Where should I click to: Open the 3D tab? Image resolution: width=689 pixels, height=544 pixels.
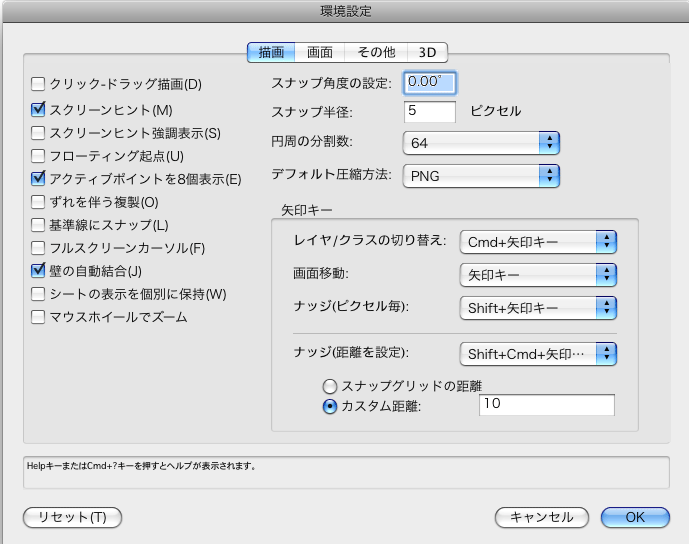(428, 52)
